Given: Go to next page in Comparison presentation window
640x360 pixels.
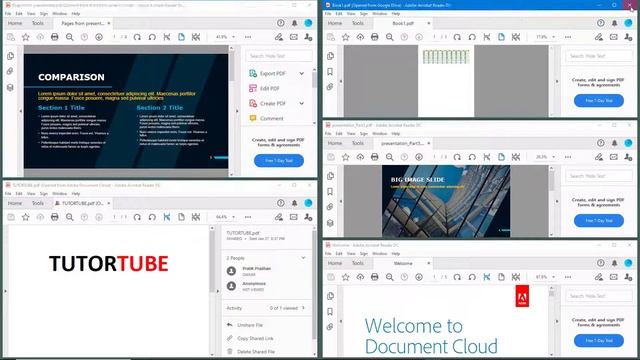Looking at the screenshot, I should 99,37.
